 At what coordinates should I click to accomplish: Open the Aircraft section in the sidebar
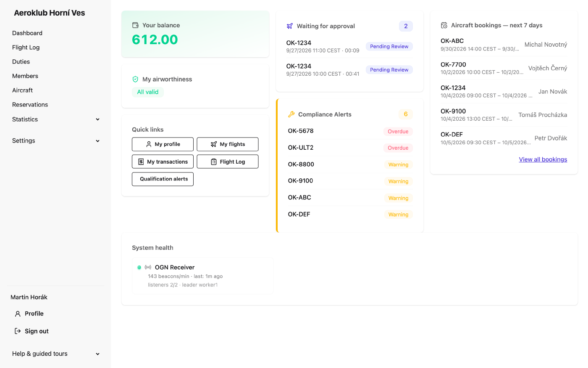(x=23, y=90)
